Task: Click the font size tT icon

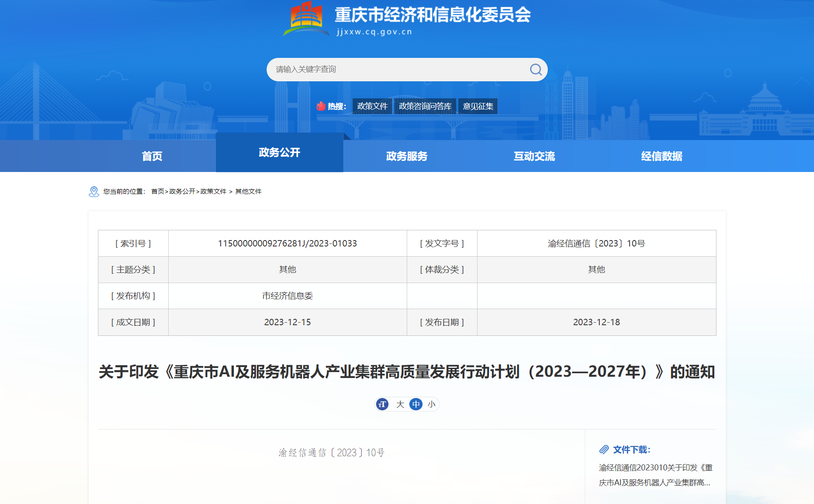Action: pos(383,404)
